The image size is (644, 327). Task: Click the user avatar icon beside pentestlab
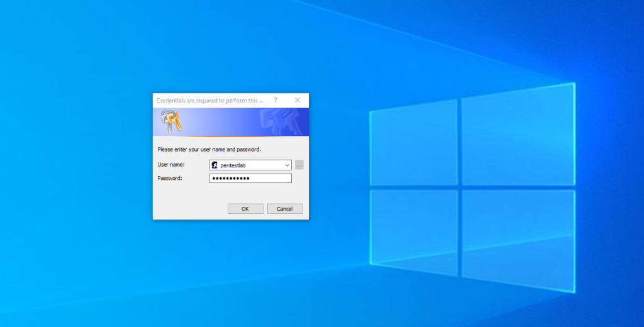click(x=214, y=165)
